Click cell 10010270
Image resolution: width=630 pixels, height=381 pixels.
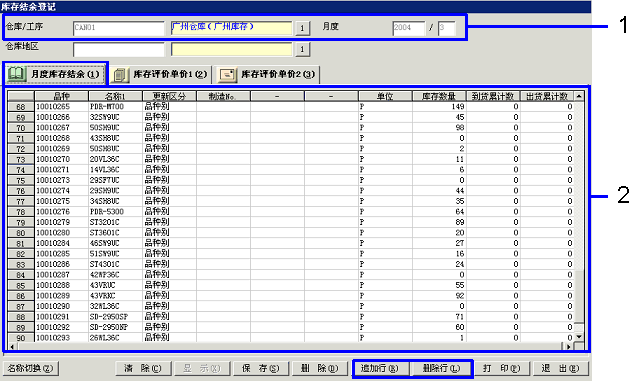[x=61, y=159]
